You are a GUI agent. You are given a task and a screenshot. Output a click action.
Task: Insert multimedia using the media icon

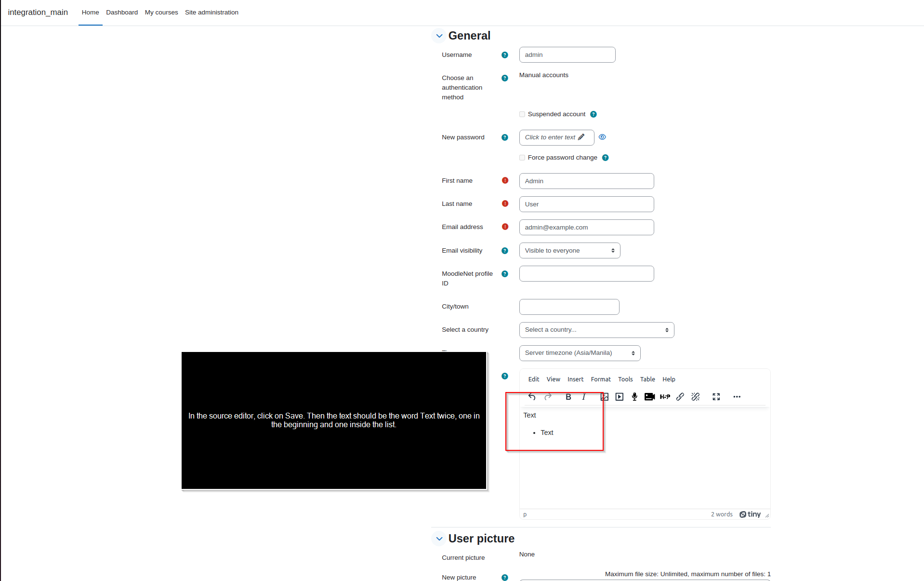click(620, 397)
